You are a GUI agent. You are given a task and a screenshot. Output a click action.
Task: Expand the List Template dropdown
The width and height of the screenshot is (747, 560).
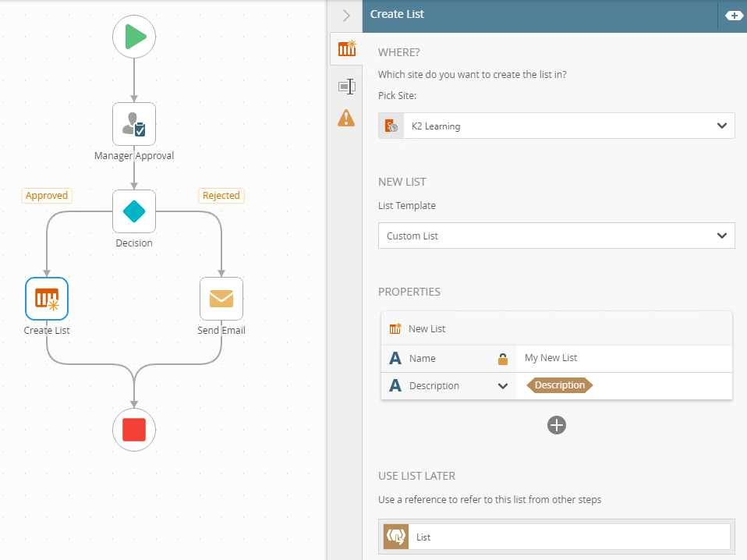(x=556, y=236)
